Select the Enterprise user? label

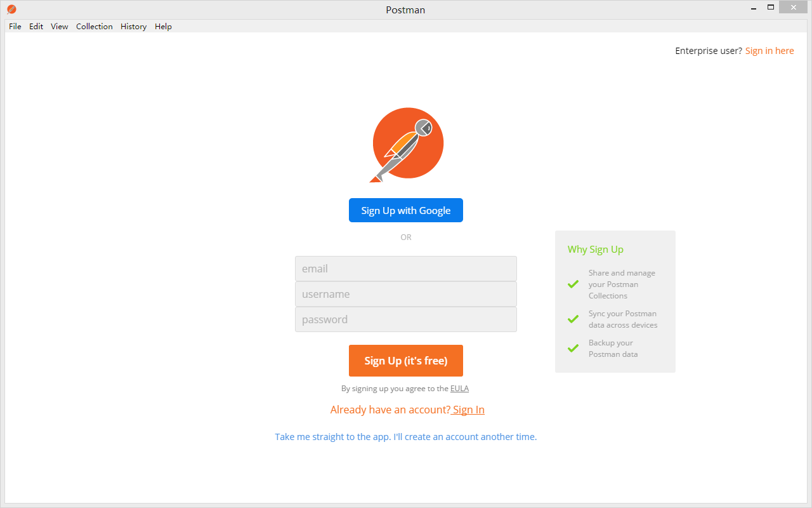(x=709, y=51)
